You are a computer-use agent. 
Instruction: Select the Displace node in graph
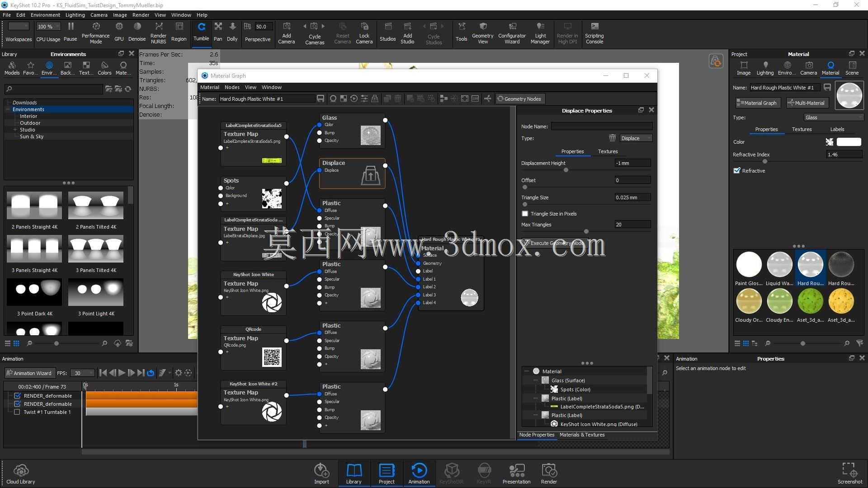point(352,173)
